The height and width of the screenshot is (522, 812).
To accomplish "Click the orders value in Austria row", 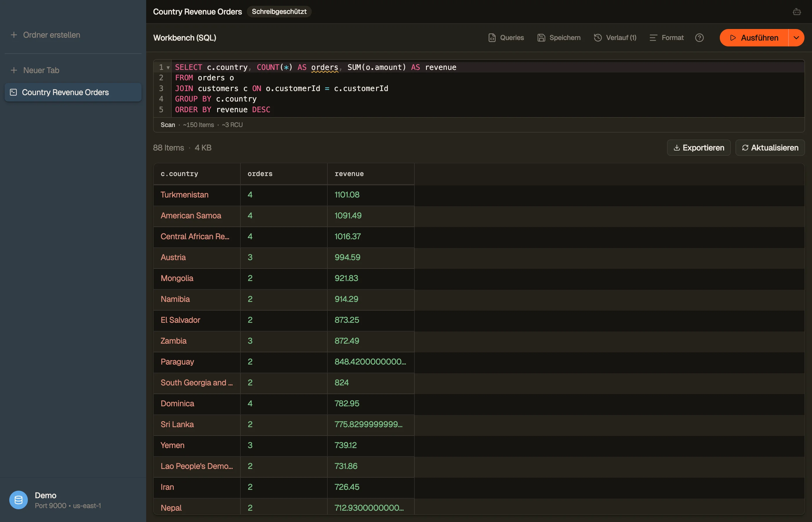I will [x=250, y=258].
